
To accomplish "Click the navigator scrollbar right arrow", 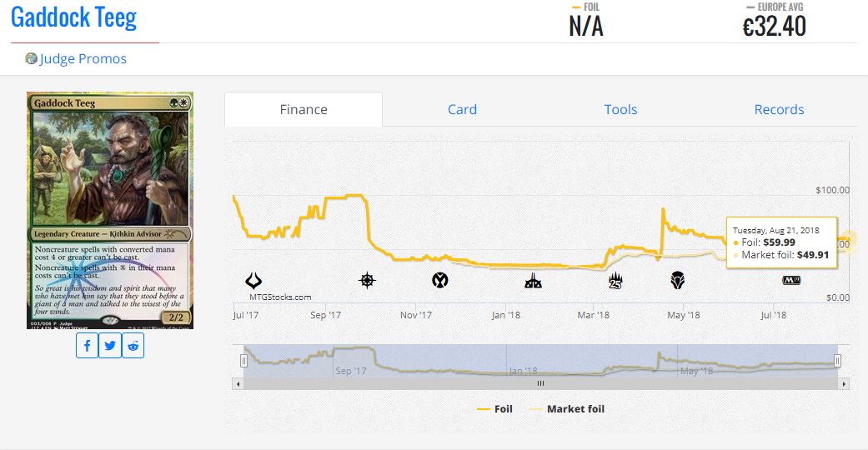I will 844,383.
